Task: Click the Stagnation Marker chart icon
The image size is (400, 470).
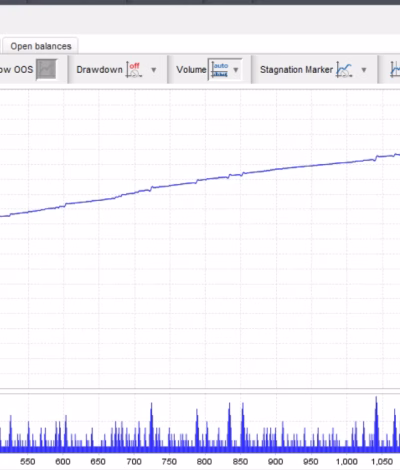Action: click(x=344, y=70)
